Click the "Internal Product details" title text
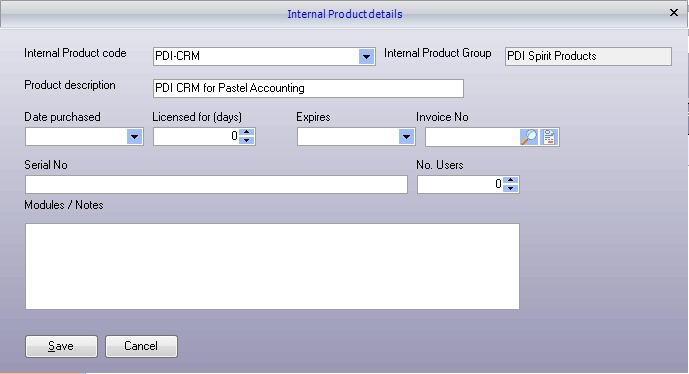The width and height of the screenshot is (689, 374). pos(345,14)
